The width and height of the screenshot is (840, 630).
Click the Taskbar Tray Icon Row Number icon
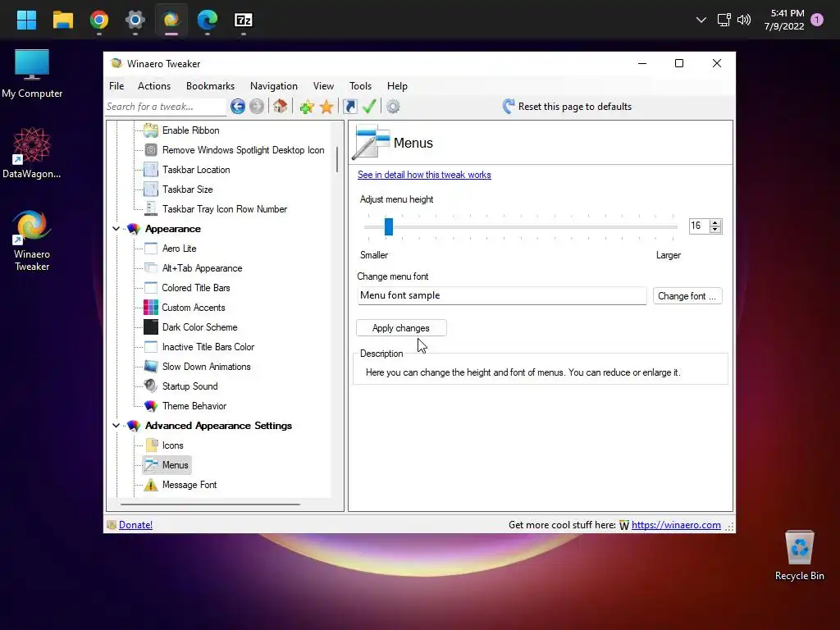(x=151, y=209)
